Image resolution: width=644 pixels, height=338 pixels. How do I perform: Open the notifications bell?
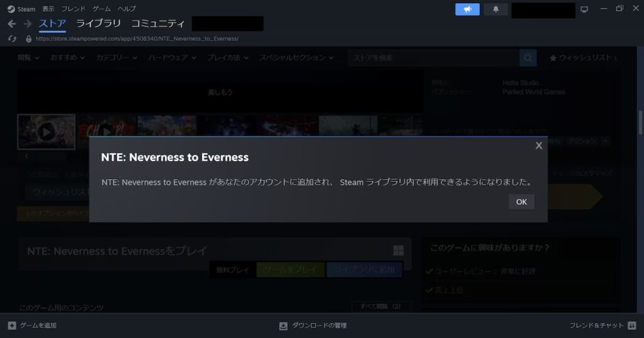point(496,9)
